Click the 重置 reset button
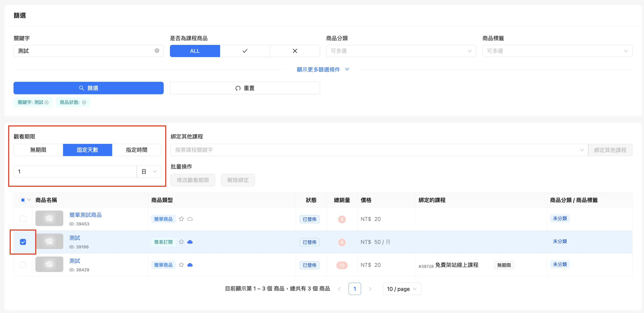 245,88
